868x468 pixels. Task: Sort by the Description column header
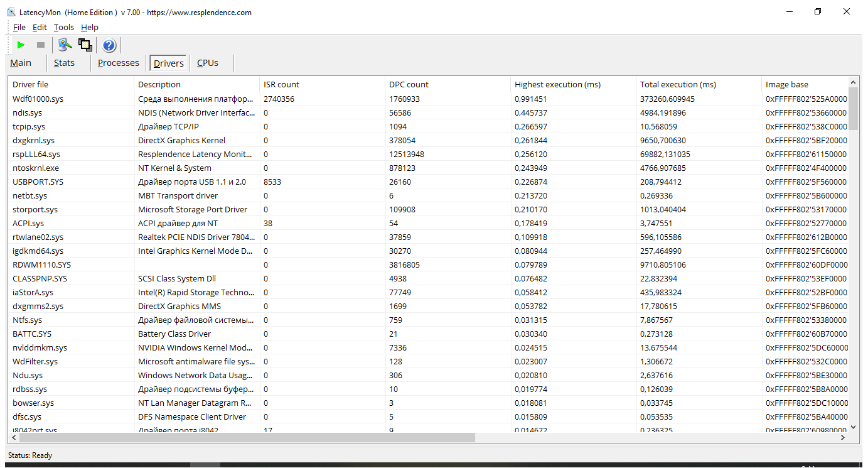click(197, 84)
